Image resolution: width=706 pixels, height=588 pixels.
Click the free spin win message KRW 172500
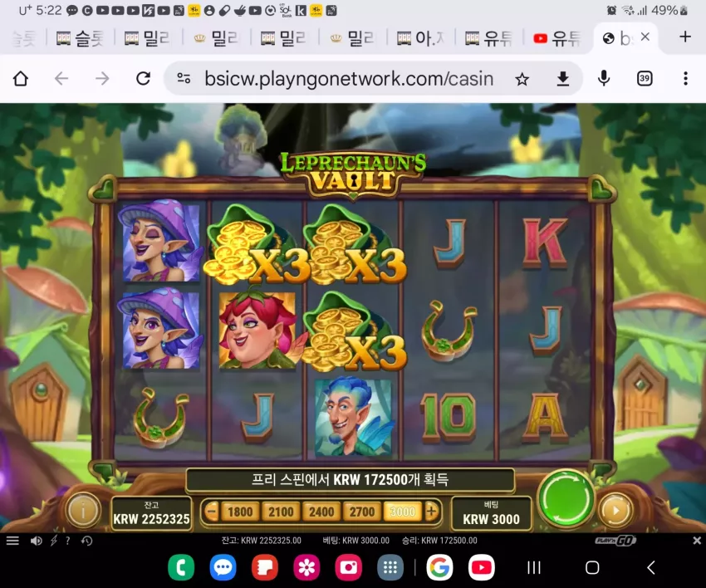click(350, 479)
